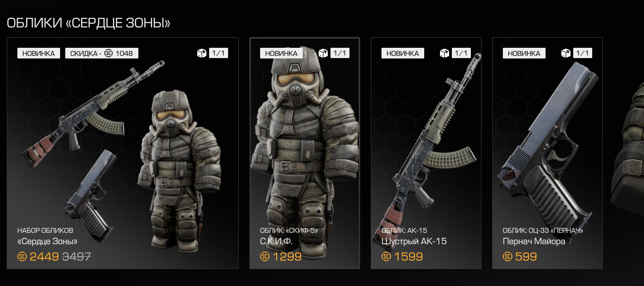The height and width of the screenshot is (286, 644).
Task: Click SC coin icon next to 1299
Action: 265,257
